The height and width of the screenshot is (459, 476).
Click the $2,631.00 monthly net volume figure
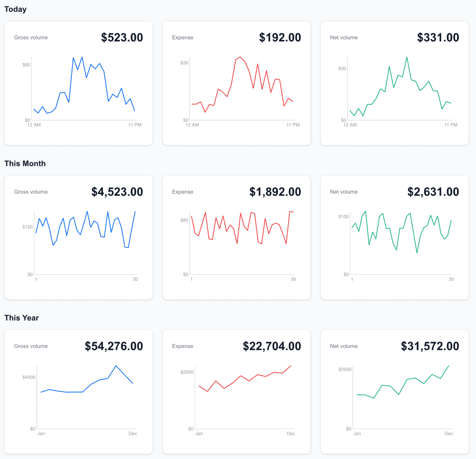(x=433, y=192)
